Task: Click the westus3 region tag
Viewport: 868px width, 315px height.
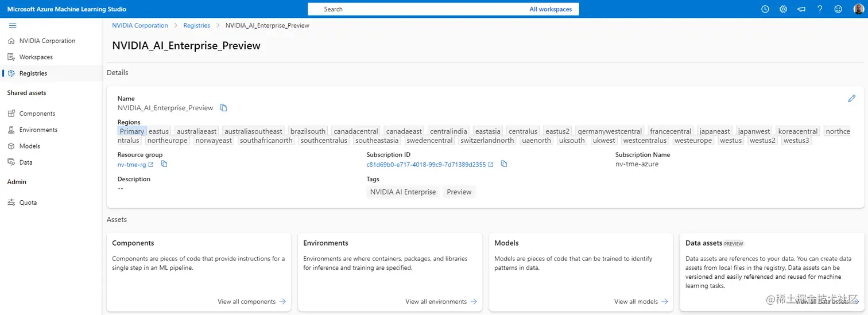Action: tap(796, 140)
